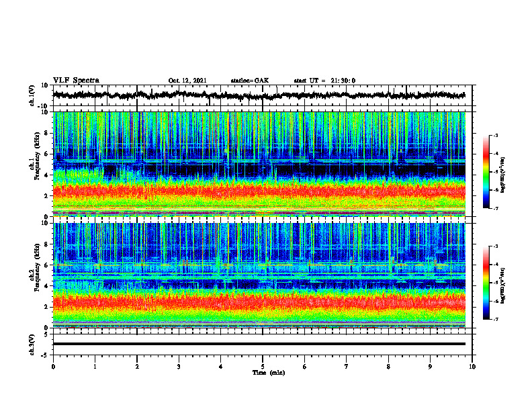Click the "0" tick on the time axis

(x=53, y=367)
